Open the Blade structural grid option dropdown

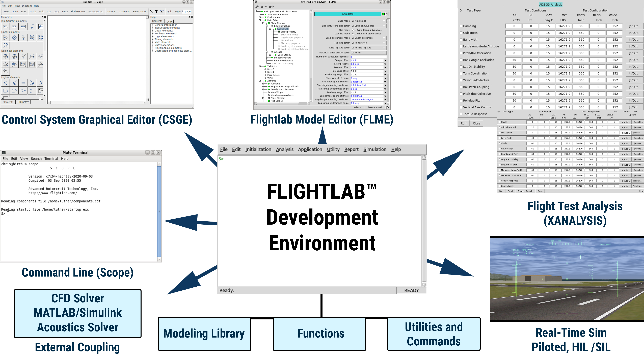(369, 26)
